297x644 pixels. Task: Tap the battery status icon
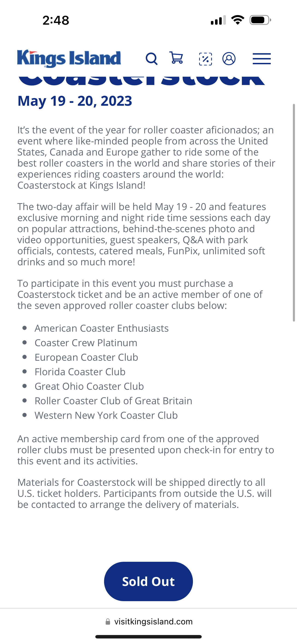click(260, 20)
